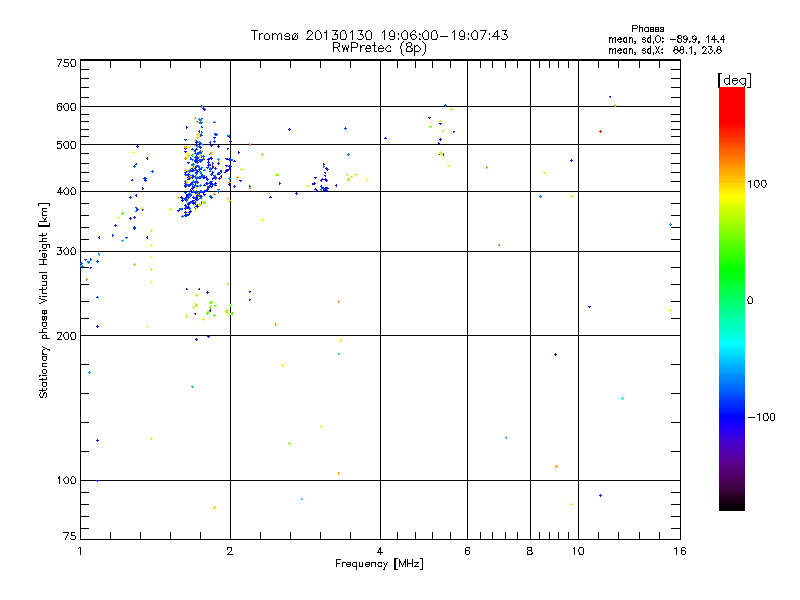Image resolution: width=800 pixels, height=600 pixels.
Task: Click the x-axis tick label '16'
Action: tap(680, 552)
